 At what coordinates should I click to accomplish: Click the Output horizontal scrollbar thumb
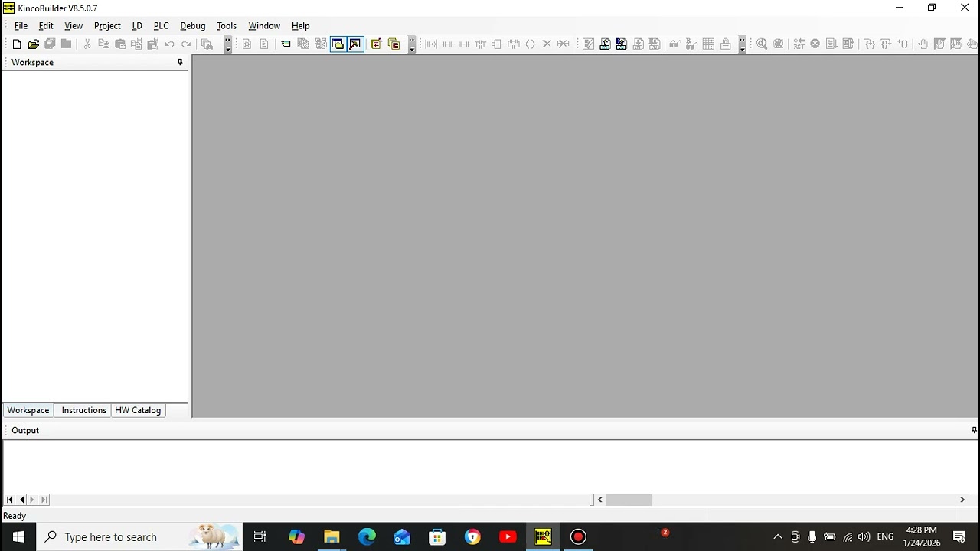coord(629,500)
